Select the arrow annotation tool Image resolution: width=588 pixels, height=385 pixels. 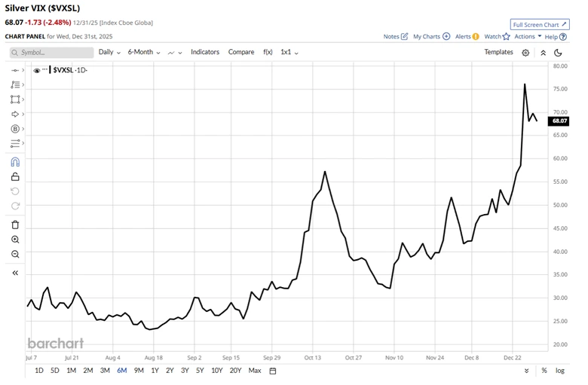point(15,114)
